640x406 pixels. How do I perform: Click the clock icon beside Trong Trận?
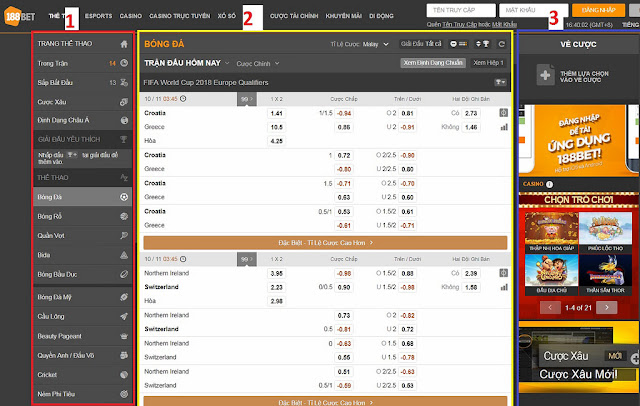tap(124, 63)
